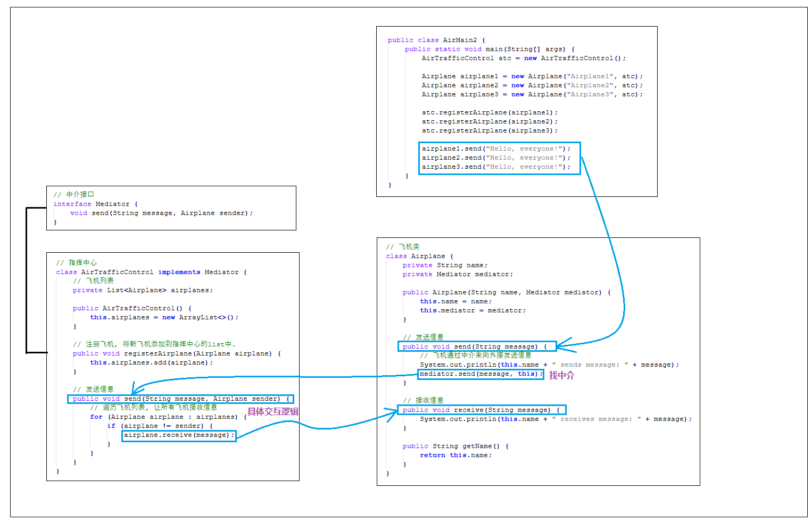Image resolution: width=812 pixels, height=521 pixels.
Task: Select "public void registerAirplane(Airplane airplane) {" line
Action: tap(177, 353)
